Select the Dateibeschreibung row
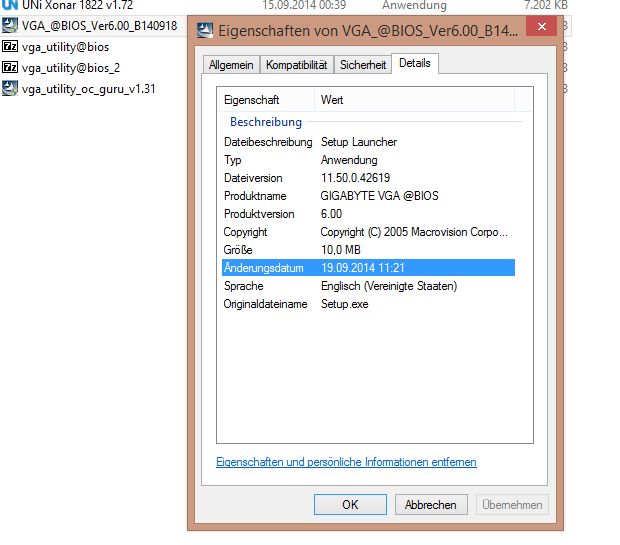Viewport: 620px width, 545px height. pyautogui.click(x=369, y=142)
